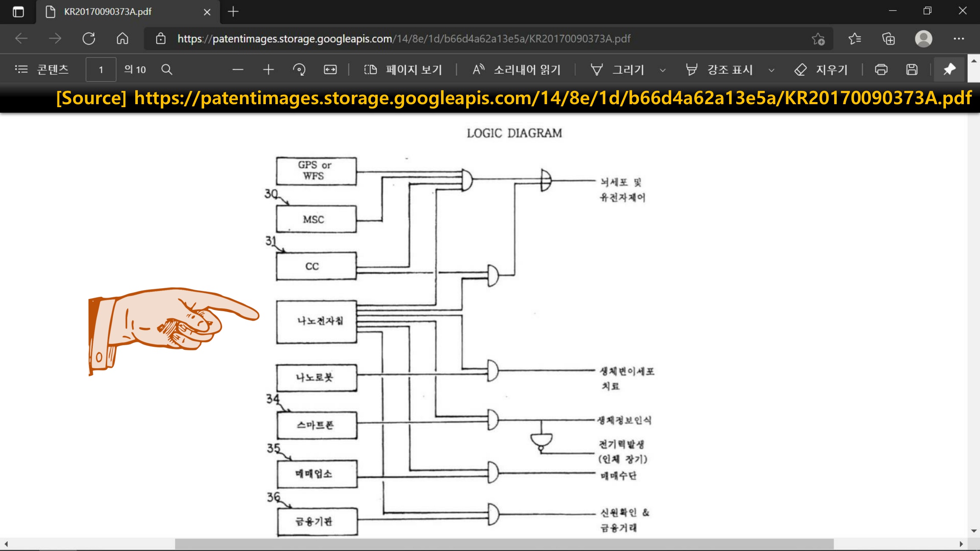
Task: Save the PDF with the disk icon
Action: 912,69
